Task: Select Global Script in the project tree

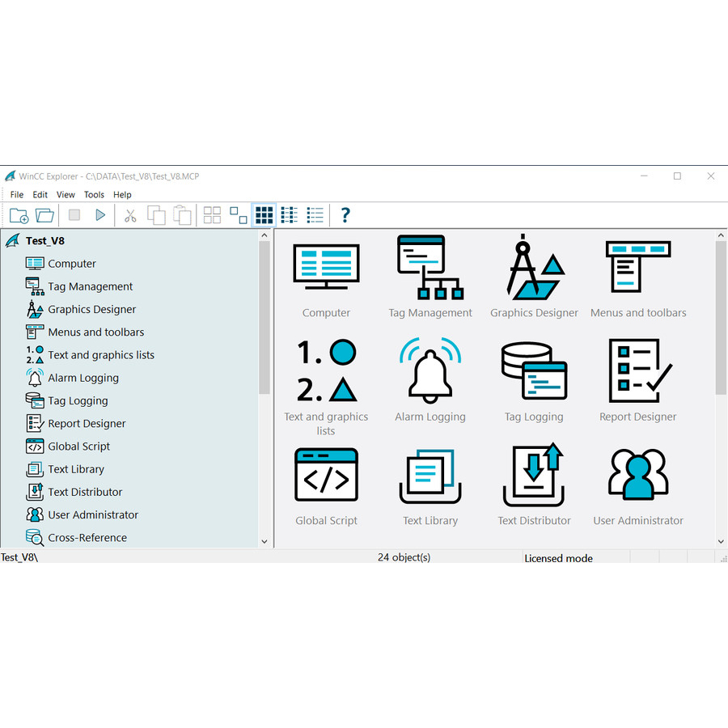Action: click(x=79, y=447)
